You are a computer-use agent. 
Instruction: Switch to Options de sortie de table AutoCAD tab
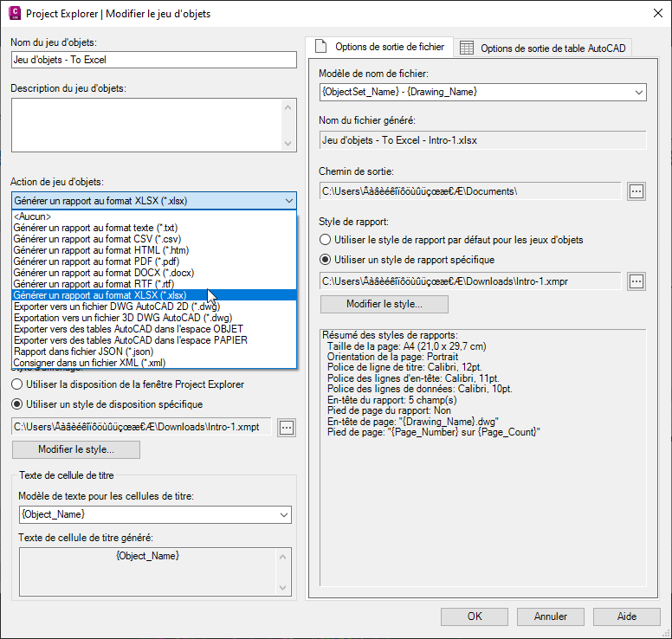click(x=543, y=48)
